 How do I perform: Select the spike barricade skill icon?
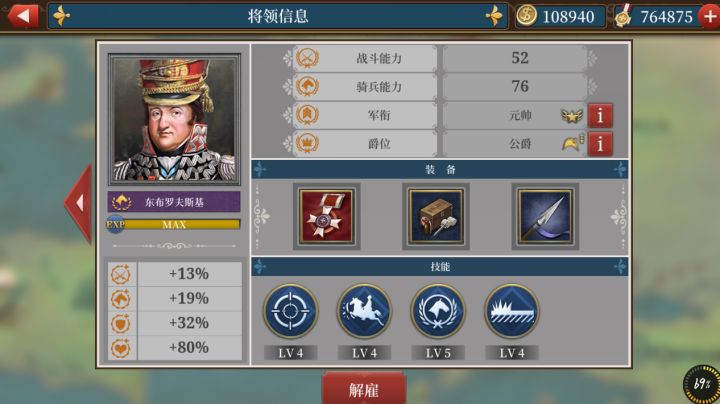(512, 311)
